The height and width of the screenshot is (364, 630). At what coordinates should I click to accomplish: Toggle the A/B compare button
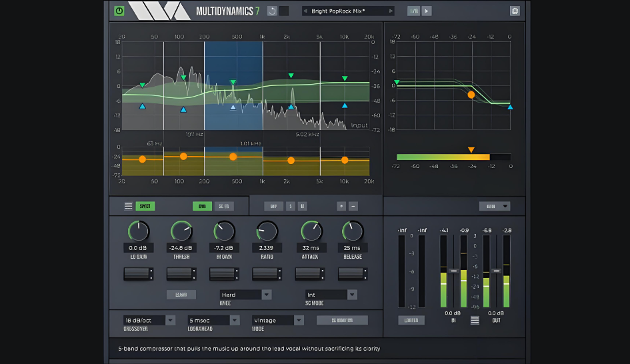(x=413, y=11)
